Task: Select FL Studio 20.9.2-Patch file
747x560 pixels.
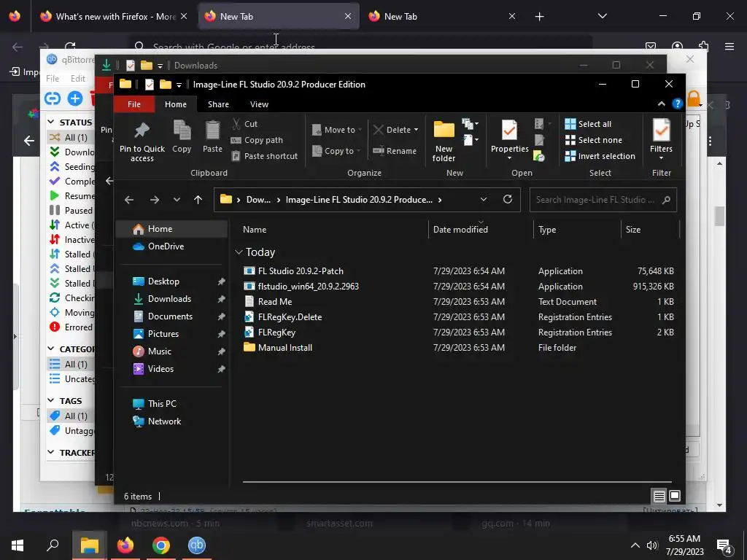Action: [x=300, y=271]
